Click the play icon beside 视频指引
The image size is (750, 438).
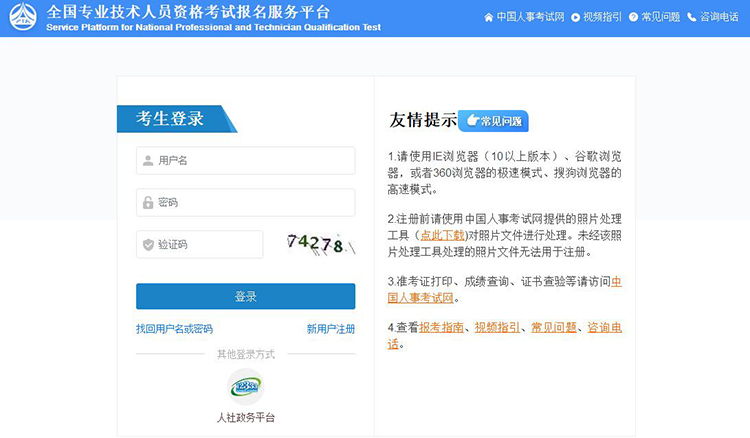click(x=575, y=18)
